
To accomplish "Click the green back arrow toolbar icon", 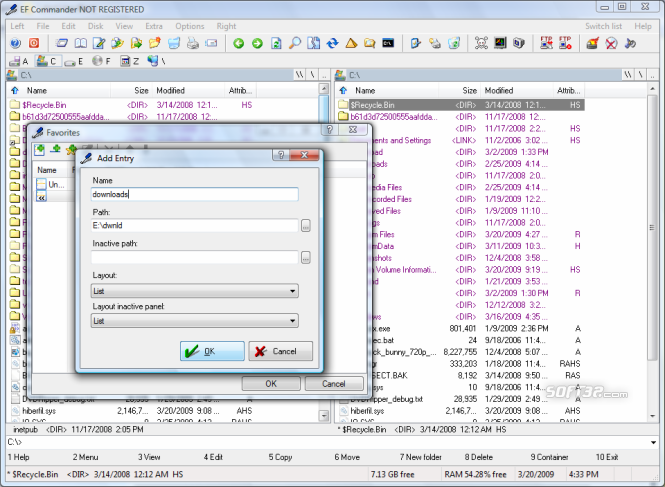I will 239,43.
